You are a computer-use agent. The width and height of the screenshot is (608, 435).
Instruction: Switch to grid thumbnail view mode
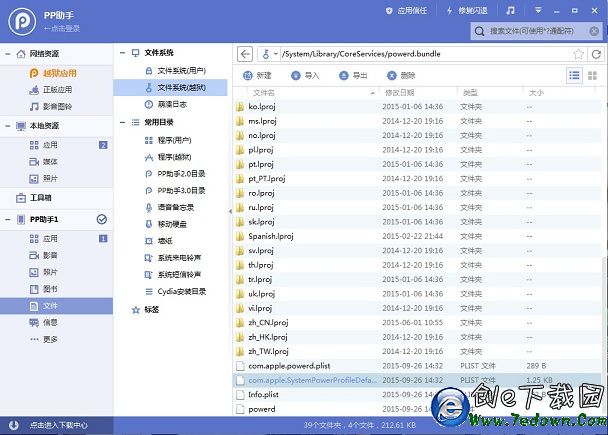592,76
